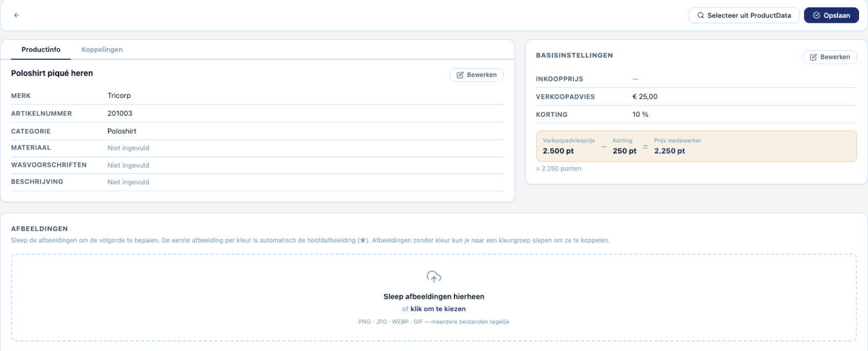Save the product with Opslaan

point(831,16)
